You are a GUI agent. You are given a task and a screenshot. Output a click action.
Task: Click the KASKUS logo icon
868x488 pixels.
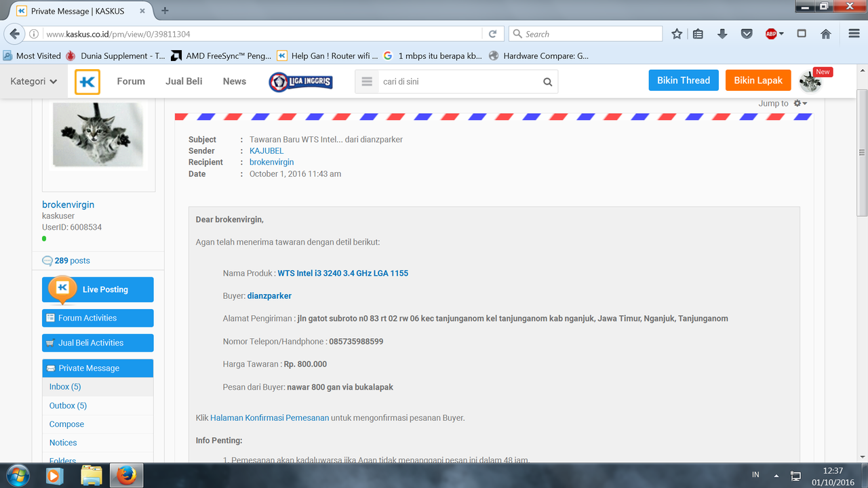tap(87, 81)
